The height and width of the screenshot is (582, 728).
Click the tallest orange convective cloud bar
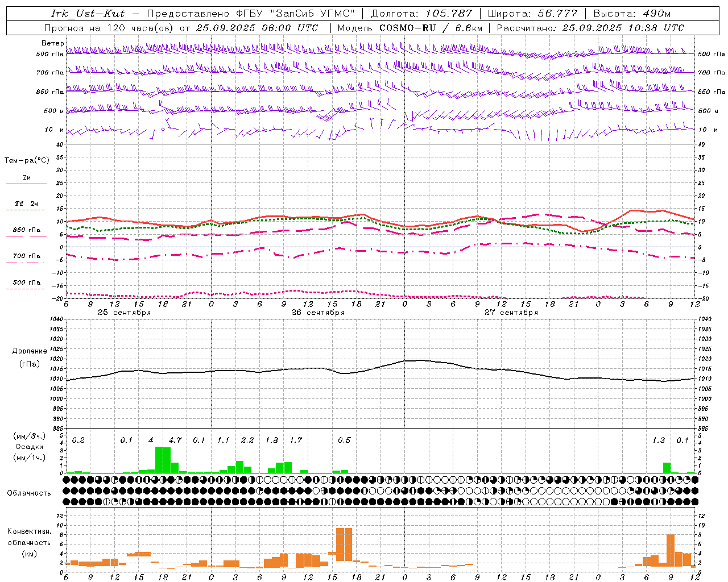click(x=344, y=544)
